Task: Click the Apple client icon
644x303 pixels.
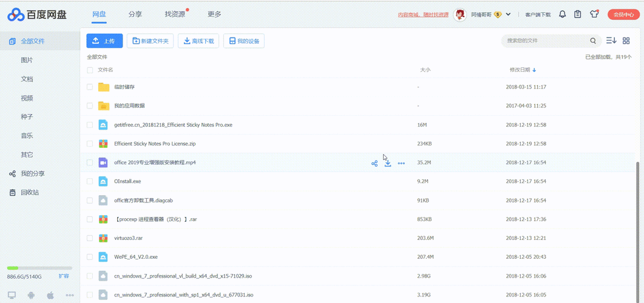Action: click(x=50, y=295)
